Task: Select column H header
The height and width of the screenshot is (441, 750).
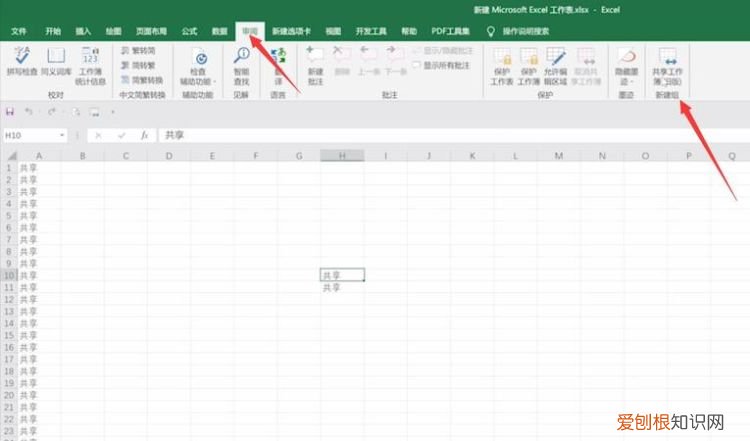Action: coord(342,155)
